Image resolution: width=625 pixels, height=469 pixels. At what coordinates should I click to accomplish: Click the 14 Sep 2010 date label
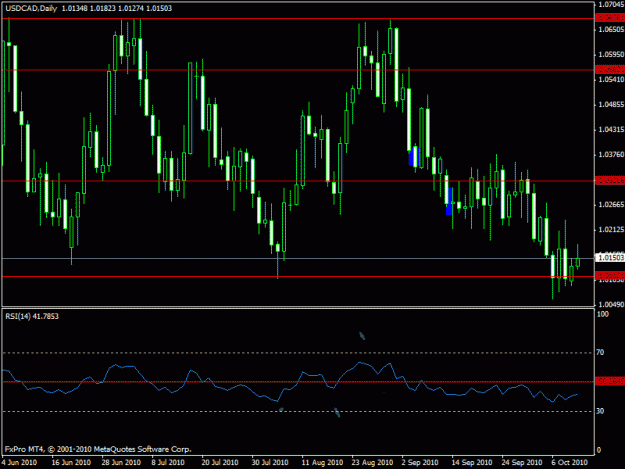coord(472,463)
